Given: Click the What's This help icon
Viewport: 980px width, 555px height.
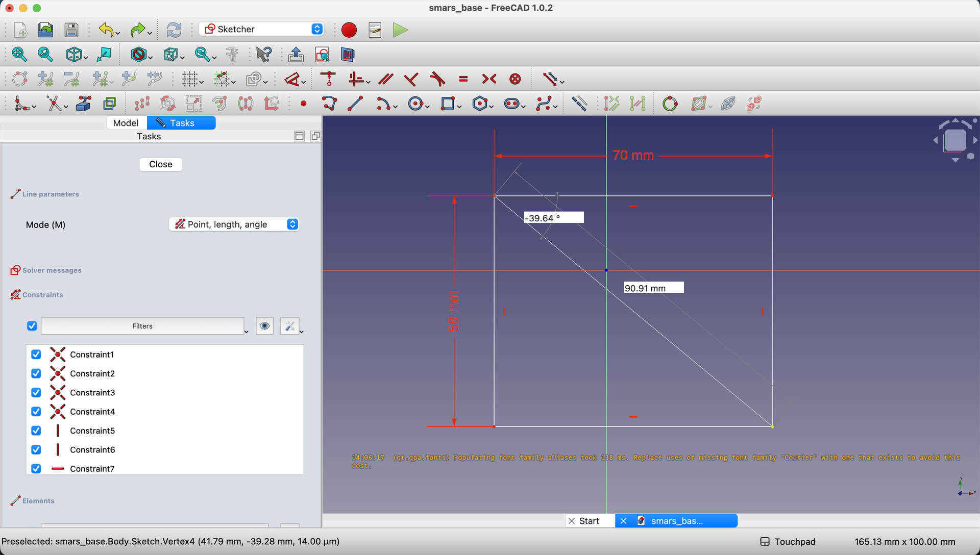Looking at the screenshot, I should coord(264,54).
